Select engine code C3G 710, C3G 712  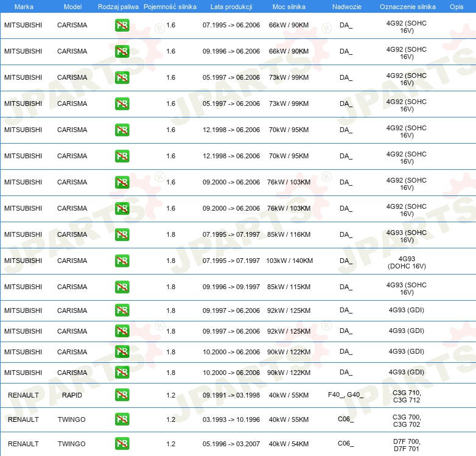tap(407, 396)
